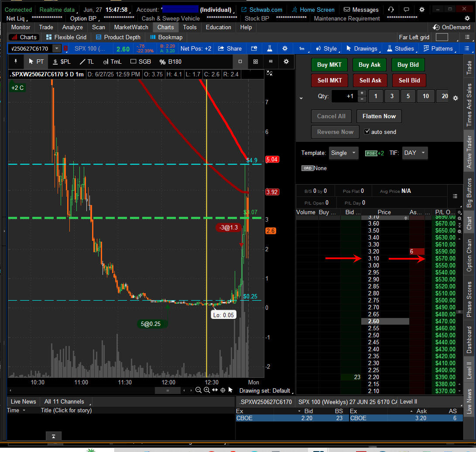Toggle the auto send checkbox
This screenshot has height=452, width=476.
coord(367,131)
